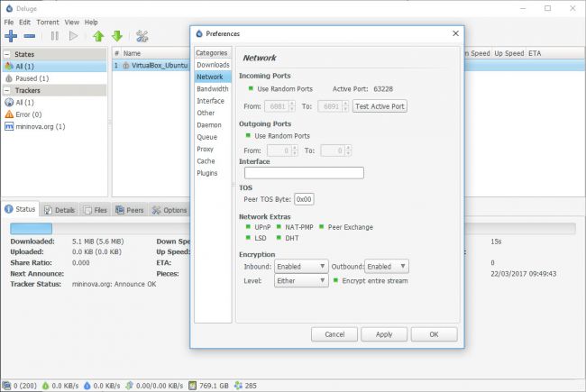586x392 pixels.
Task: Move torrent down with the Queue Down arrow
Action: point(116,36)
